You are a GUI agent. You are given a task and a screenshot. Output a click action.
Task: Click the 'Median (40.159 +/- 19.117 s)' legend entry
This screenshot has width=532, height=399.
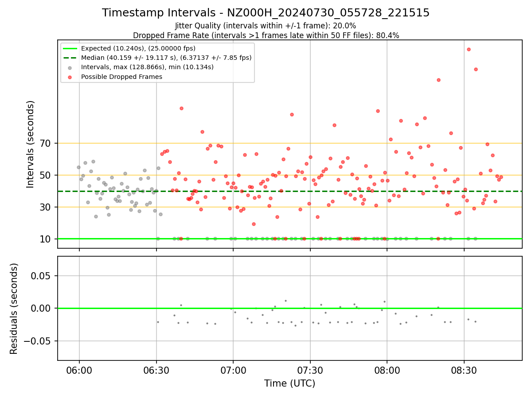coord(166,58)
